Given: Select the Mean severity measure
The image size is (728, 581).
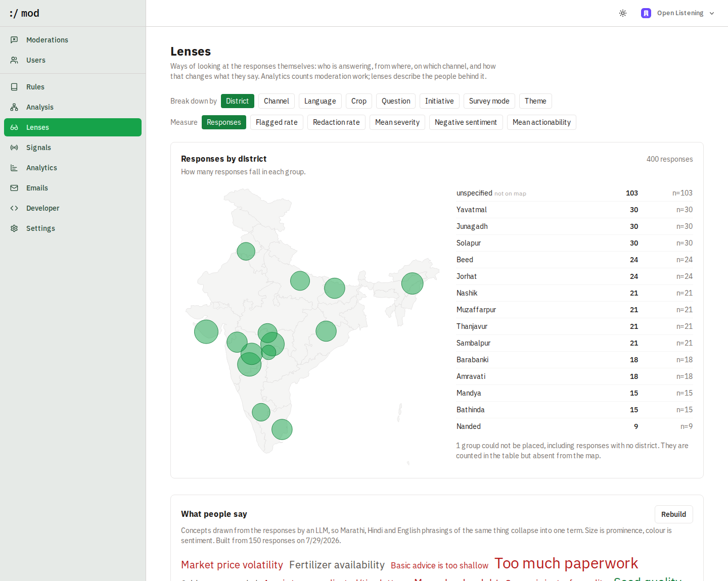Looking at the screenshot, I should tap(397, 122).
